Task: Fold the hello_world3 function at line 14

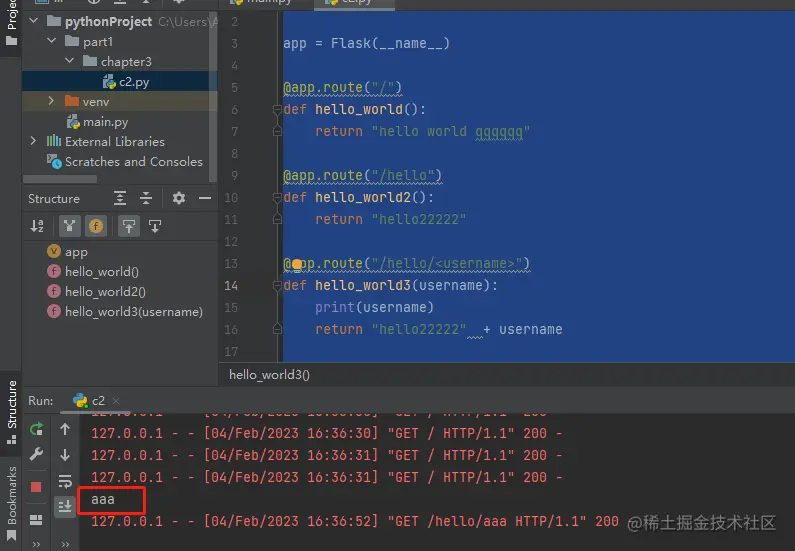Action: coord(277,285)
